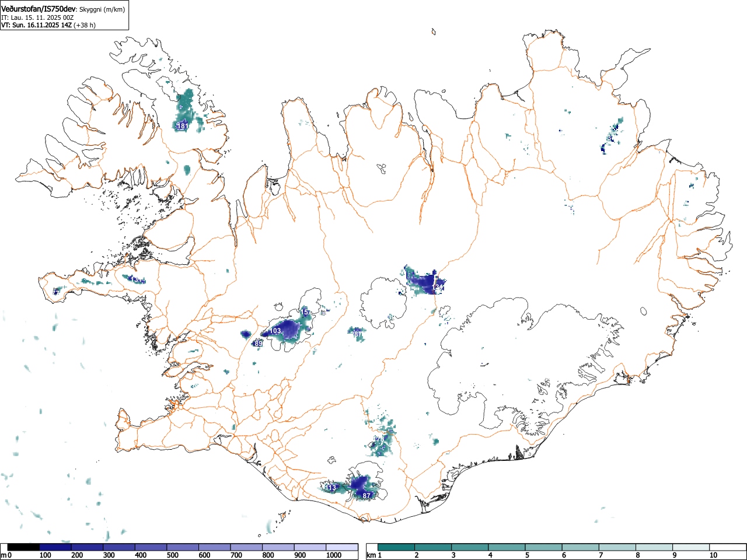Image resolution: width=747 pixels, height=560 pixels.
Task: Click the Veðurstofan/IS750dev title text
Action: click(39, 9)
